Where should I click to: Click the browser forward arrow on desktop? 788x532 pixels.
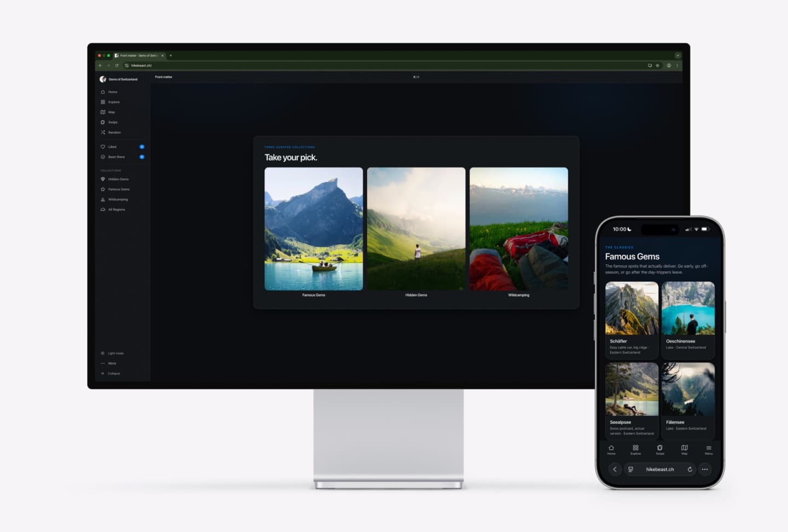tap(108, 66)
